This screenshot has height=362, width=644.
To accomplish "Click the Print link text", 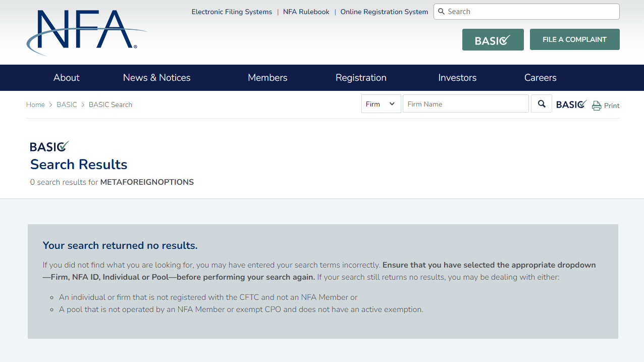I will [x=612, y=106].
